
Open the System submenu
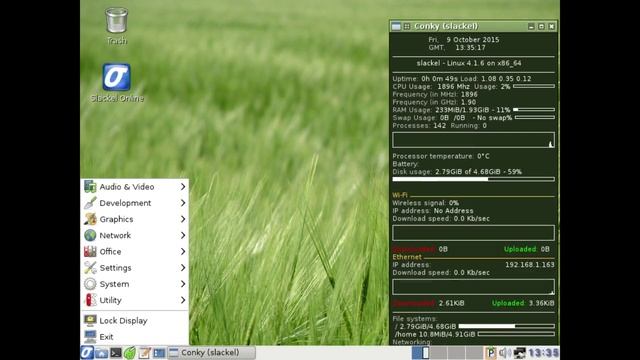[x=135, y=284]
